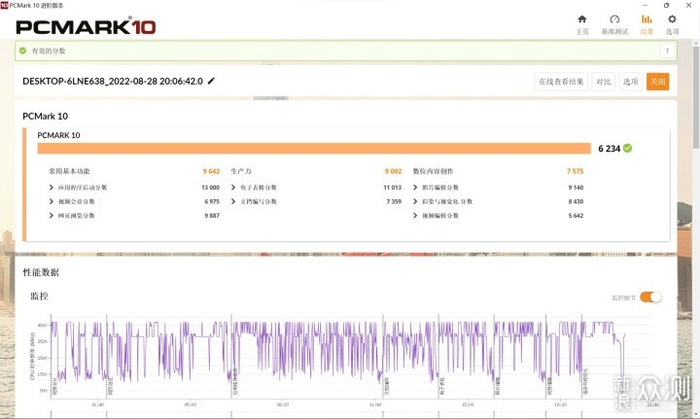Click the 性能数据 section heading
Screen dimensions: 700x419
point(41,272)
